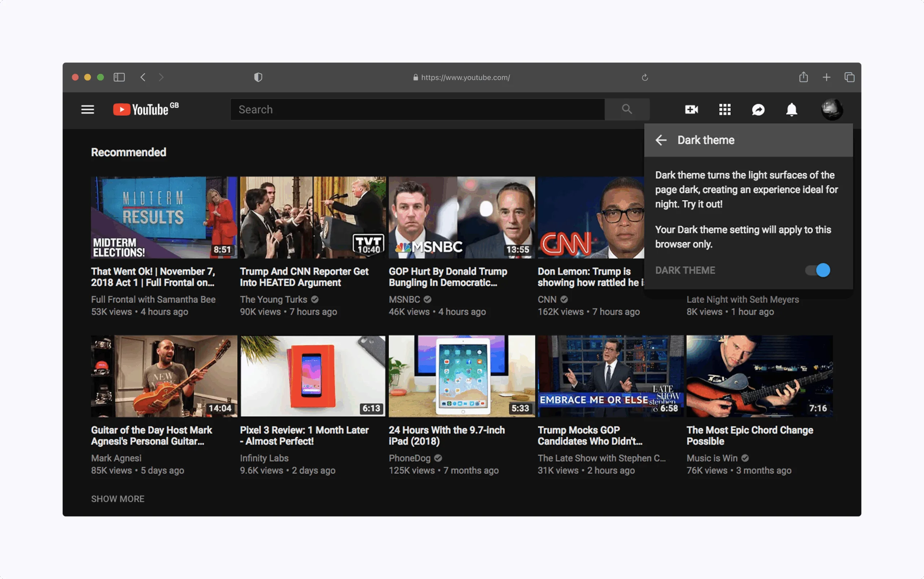Open 'Trump Mocks GOP Candidates' title
The width and height of the screenshot is (924, 579).
click(590, 435)
